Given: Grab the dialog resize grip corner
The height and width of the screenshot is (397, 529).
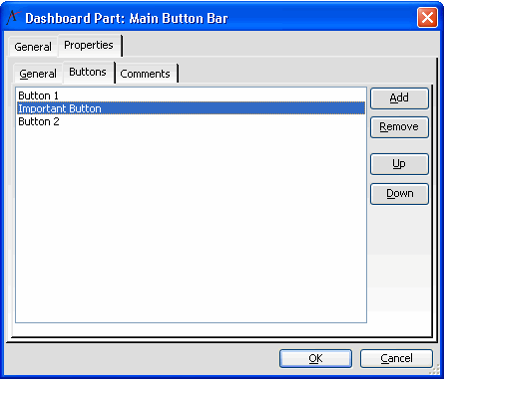Looking at the screenshot, I should click(x=435, y=369).
